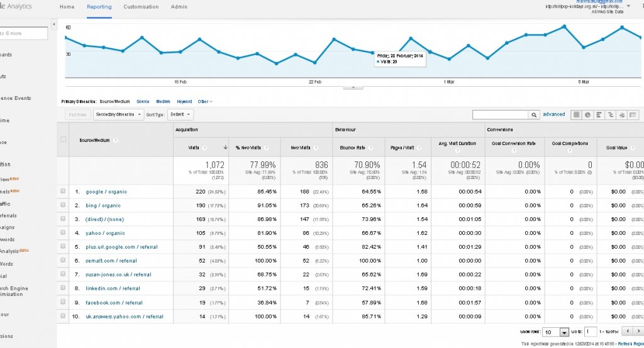Collapse the chart using the handle below graph
This screenshot has width=644, height=348.
tap(353, 87)
